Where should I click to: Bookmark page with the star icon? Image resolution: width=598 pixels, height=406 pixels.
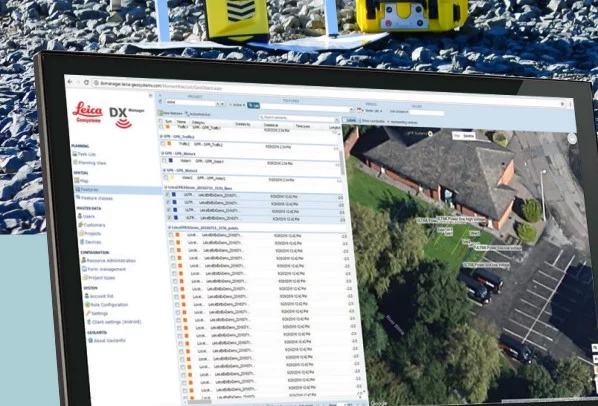pos(562,103)
